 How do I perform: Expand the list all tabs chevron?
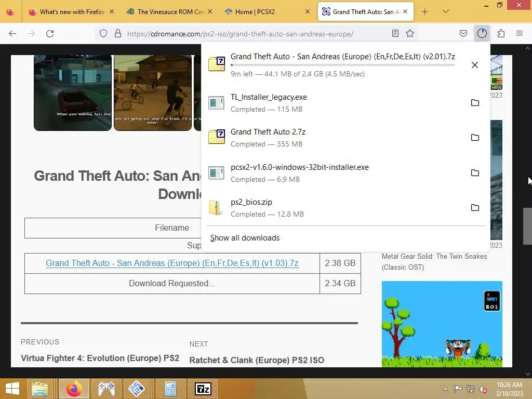(x=446, y=11)
